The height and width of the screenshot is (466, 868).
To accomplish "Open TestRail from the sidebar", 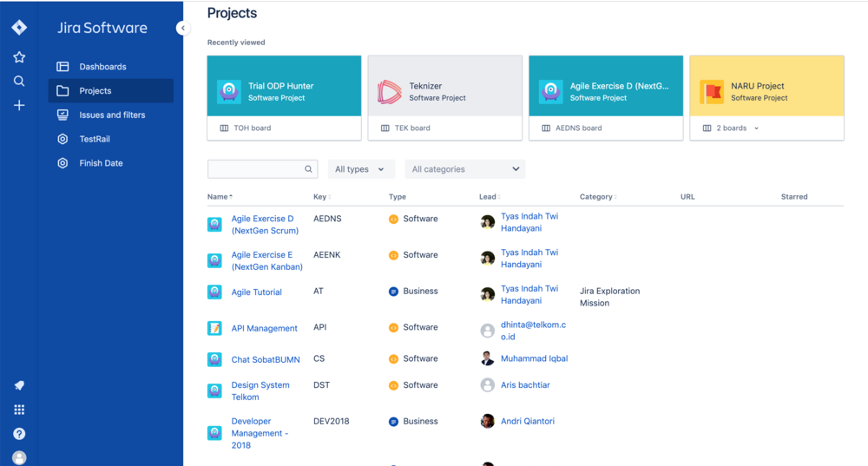I will point(111,139).
